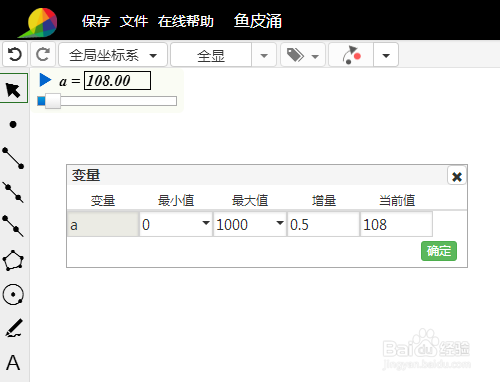Click the 鱼皮涌 title text
Viewport: 500px width, 382px height.
[x=258, y=21]
